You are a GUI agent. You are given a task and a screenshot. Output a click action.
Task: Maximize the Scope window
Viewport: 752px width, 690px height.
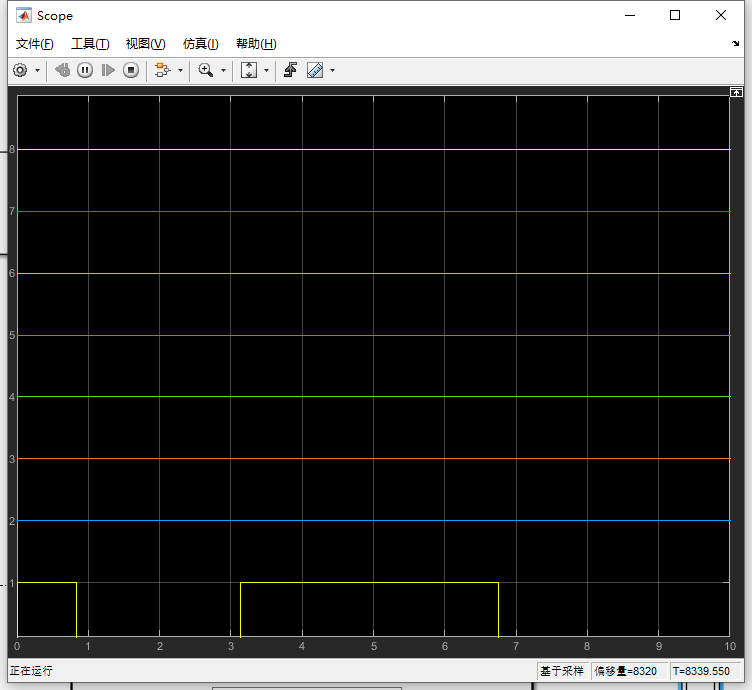[675, 15]
